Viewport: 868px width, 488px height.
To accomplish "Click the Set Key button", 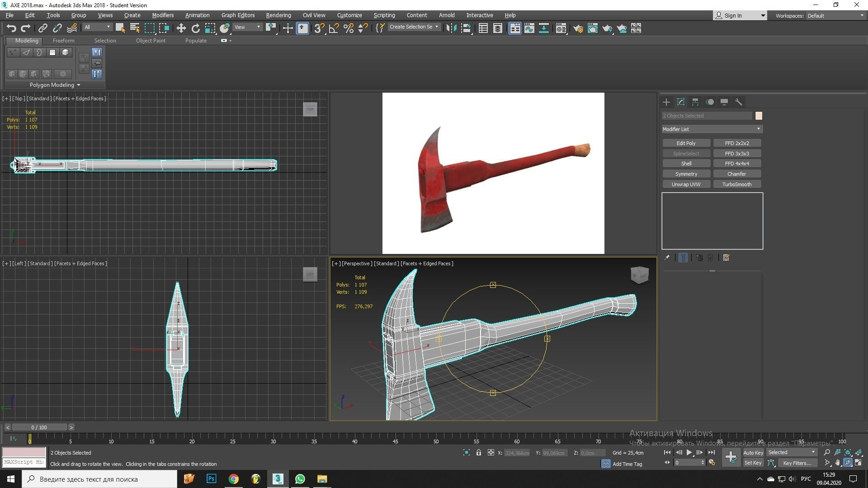I will [753, 463].
